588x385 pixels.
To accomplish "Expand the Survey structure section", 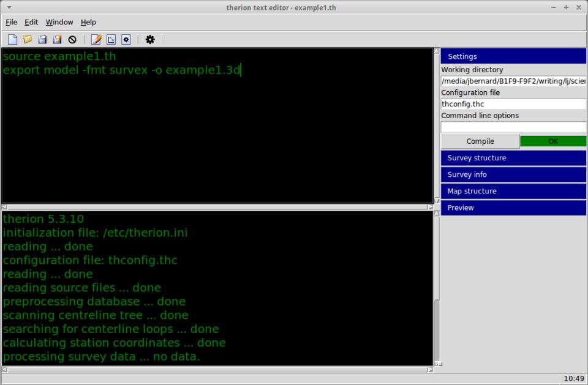I will coord(513,158).
